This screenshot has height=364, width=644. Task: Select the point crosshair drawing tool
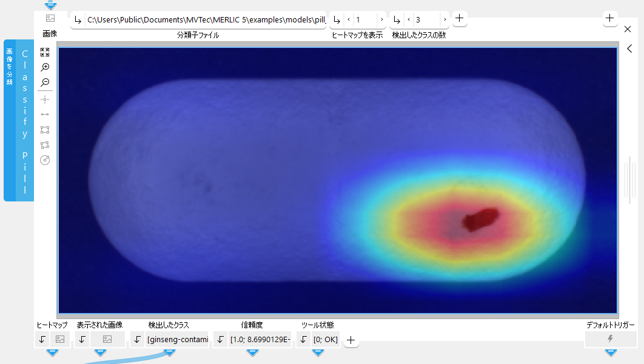[x=45, y=98]
